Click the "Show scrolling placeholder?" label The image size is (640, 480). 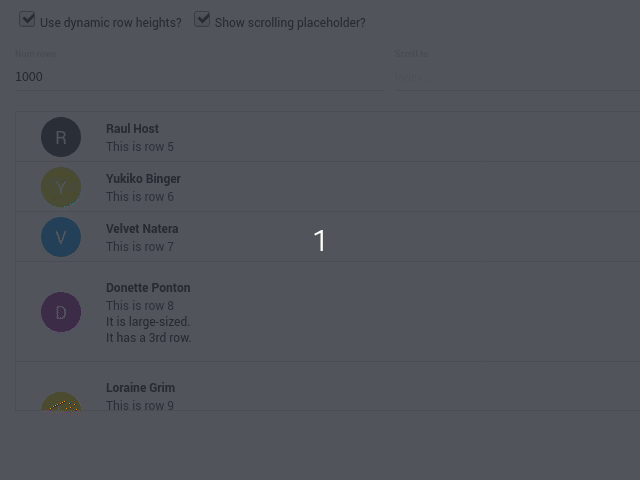pos(290,22)
